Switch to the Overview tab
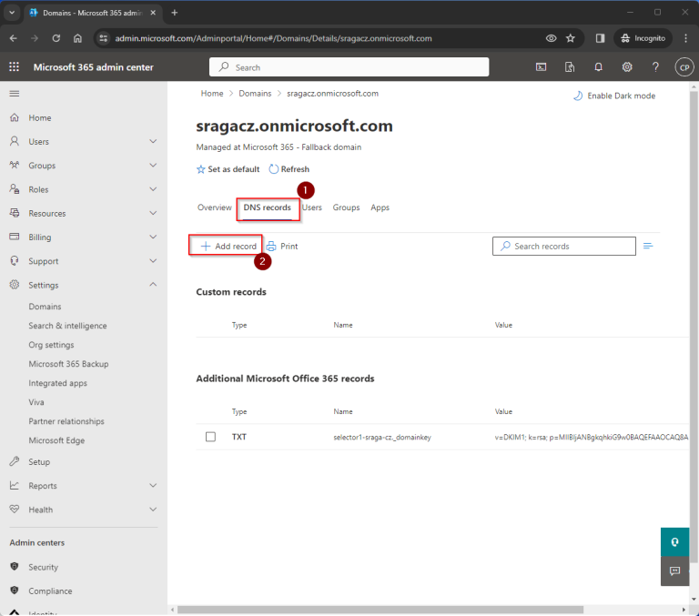 coord(215,207)
